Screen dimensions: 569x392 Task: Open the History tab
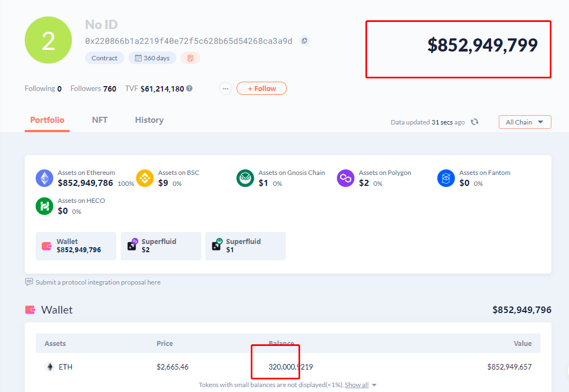pyautogui.click(x=149, y=120)
